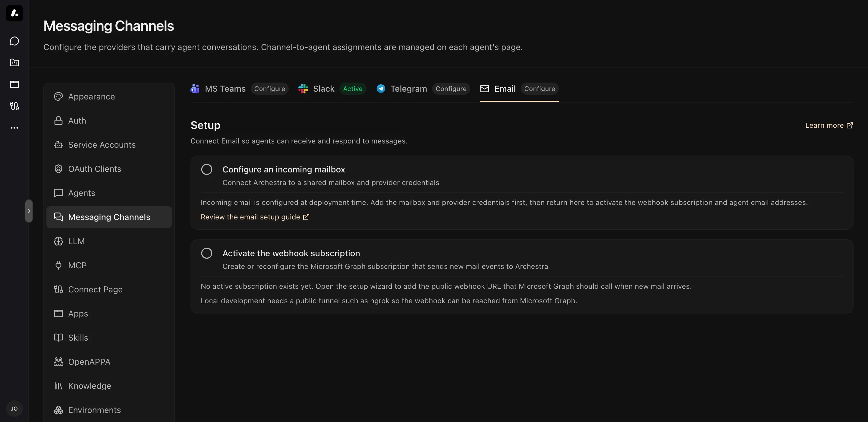
Task: Open the chat bubble icon in left rail
Action: point(14,41)
